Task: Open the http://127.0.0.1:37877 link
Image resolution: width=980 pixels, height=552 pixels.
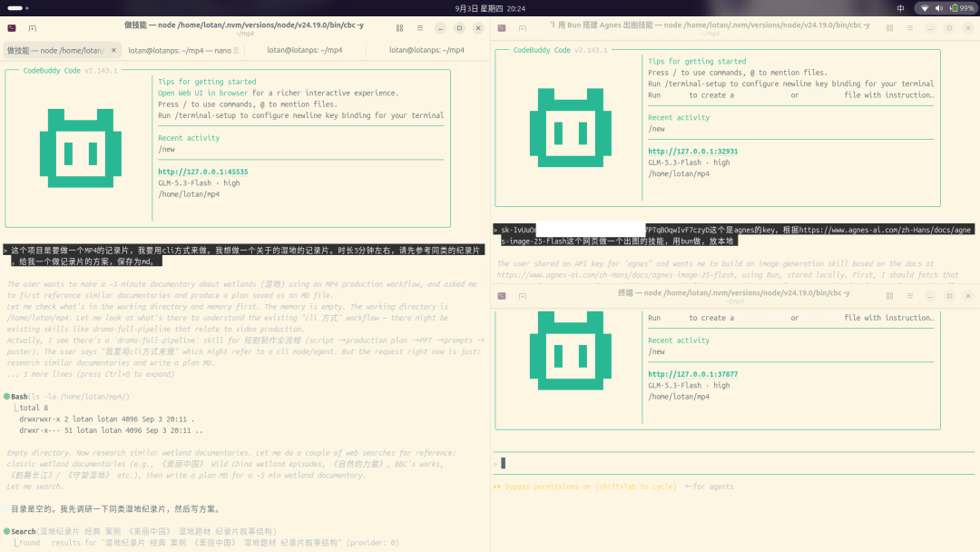Action: click(x=693, y=374)
